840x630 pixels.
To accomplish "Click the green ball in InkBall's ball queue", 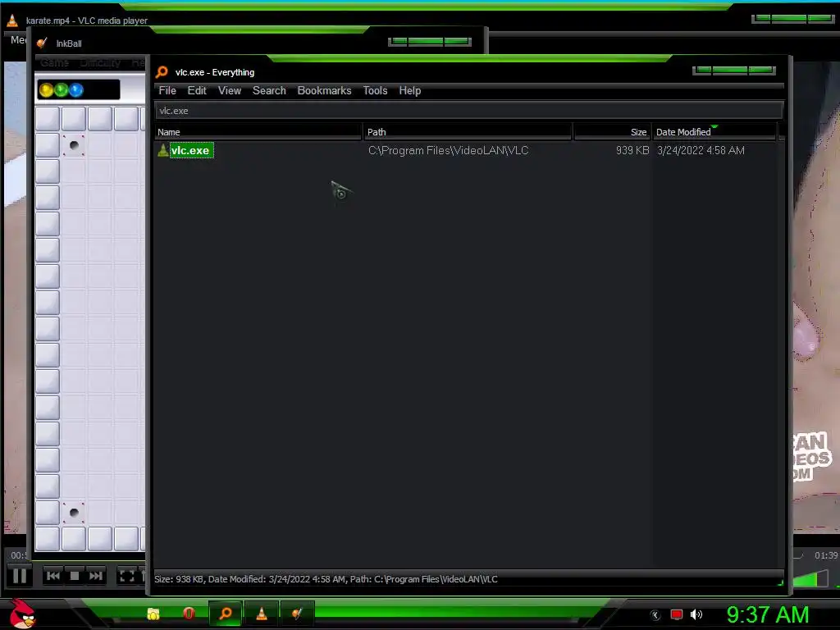I will (x=61, y=90).
